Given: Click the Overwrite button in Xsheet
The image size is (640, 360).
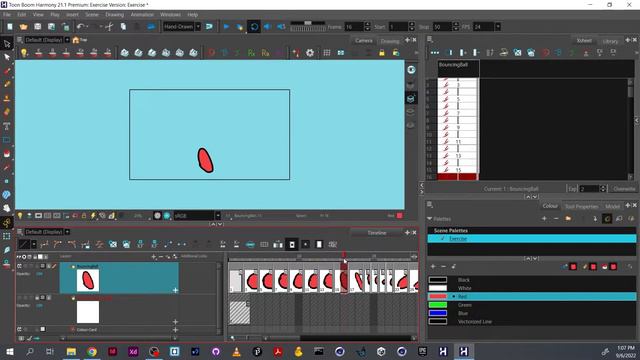Looking at the screenshot, I should (624, 189).
